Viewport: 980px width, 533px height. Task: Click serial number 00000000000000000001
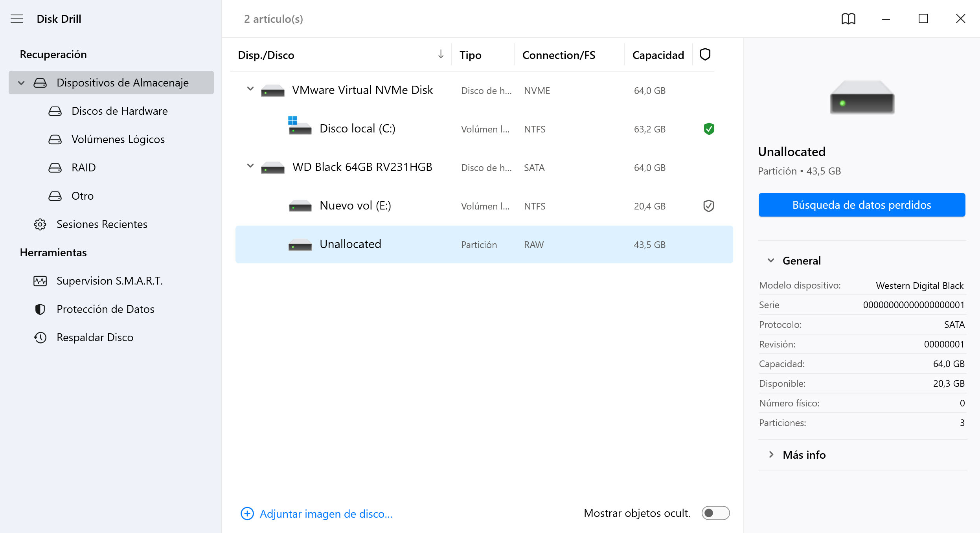[914, 305]
